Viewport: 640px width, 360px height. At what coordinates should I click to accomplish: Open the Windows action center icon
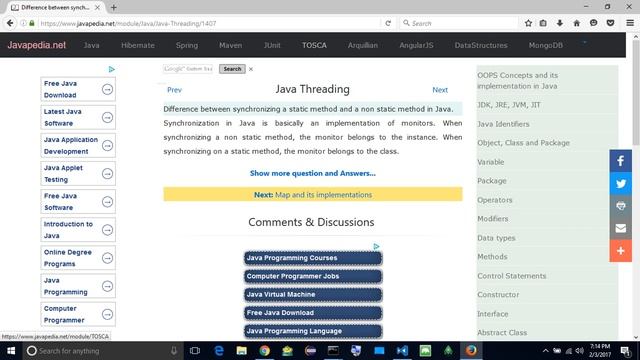coord(625,351)
